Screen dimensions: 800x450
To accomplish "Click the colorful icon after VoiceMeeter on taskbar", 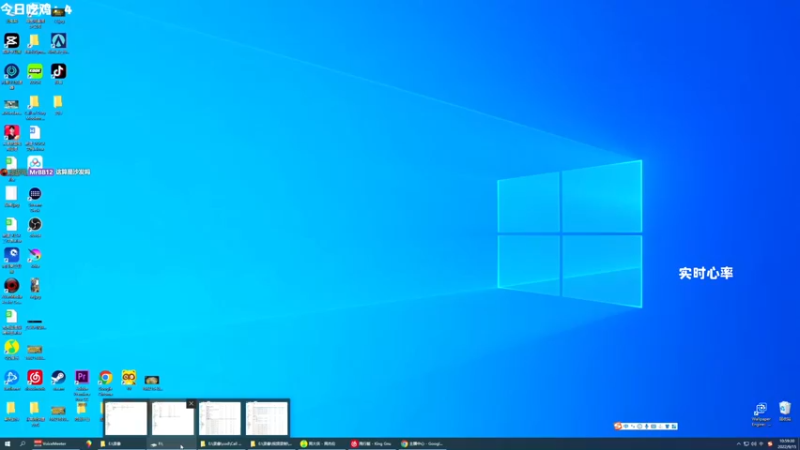I will (89, 444).
